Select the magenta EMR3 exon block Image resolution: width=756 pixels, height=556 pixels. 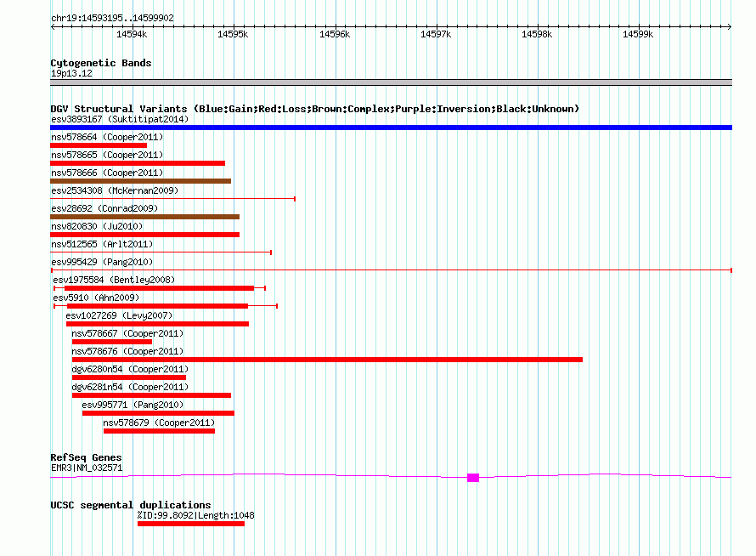(x=473, y=478)
